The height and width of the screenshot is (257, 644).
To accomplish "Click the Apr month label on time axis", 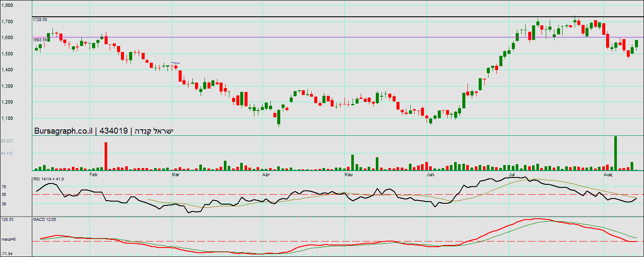I will pos(266,175).
